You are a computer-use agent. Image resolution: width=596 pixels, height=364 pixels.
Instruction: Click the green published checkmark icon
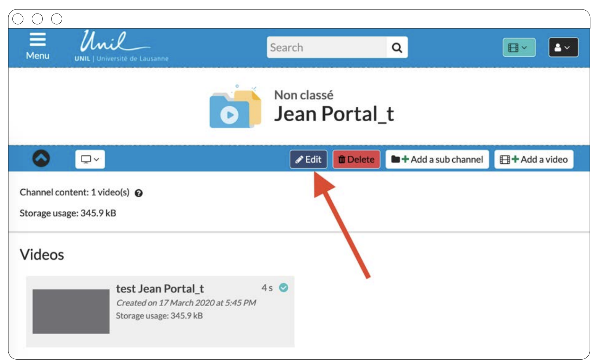pyautogui.click(x=283, y=288)
